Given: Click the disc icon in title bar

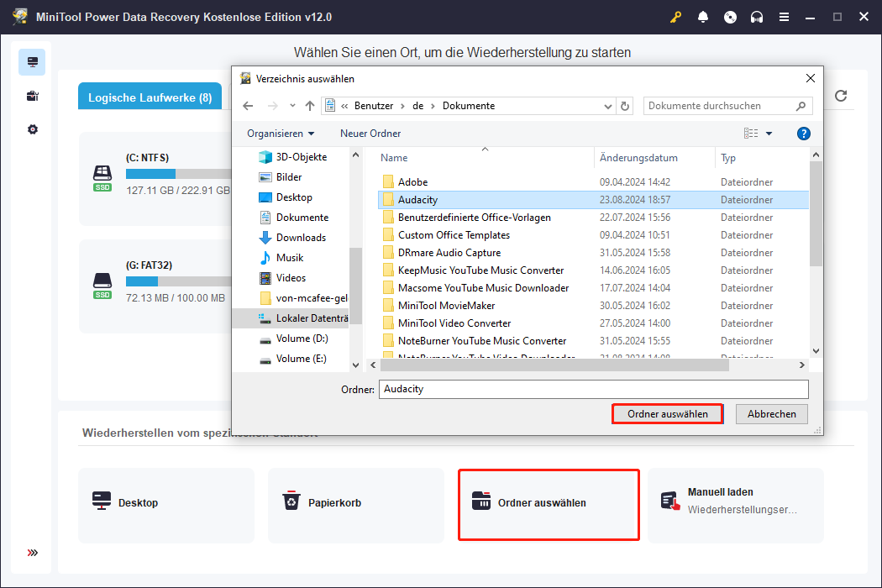Looking at the screenshot, I should [730, 17].
